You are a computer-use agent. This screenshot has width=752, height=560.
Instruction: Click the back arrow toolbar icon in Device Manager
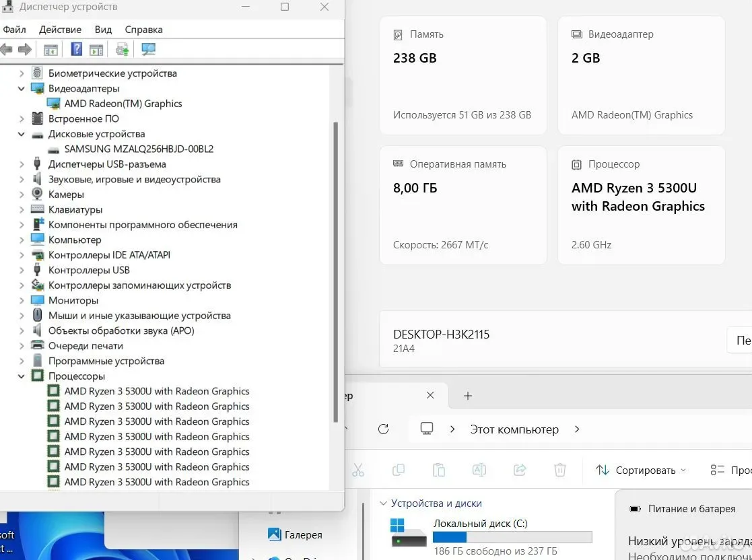(6, 49)
